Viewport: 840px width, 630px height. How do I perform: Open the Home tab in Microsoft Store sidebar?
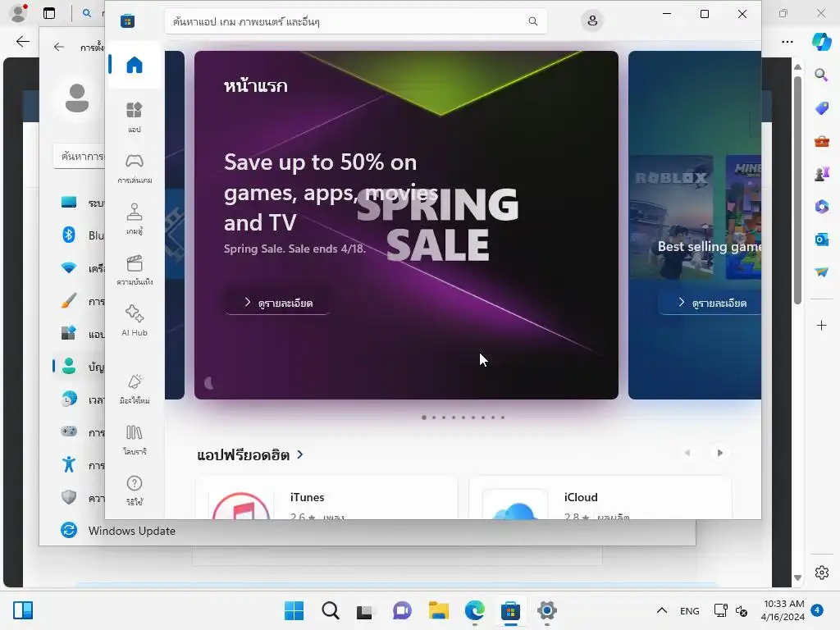tap(135, 65)
